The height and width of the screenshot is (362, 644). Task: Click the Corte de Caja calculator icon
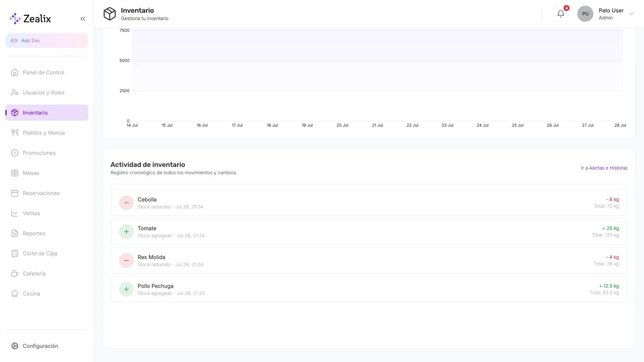click(15, 253)
